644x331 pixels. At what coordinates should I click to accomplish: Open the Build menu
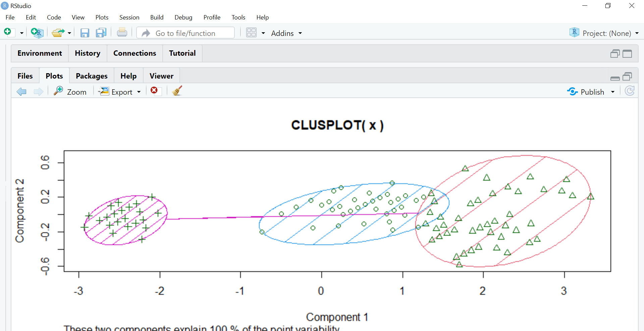click(157, 17)
